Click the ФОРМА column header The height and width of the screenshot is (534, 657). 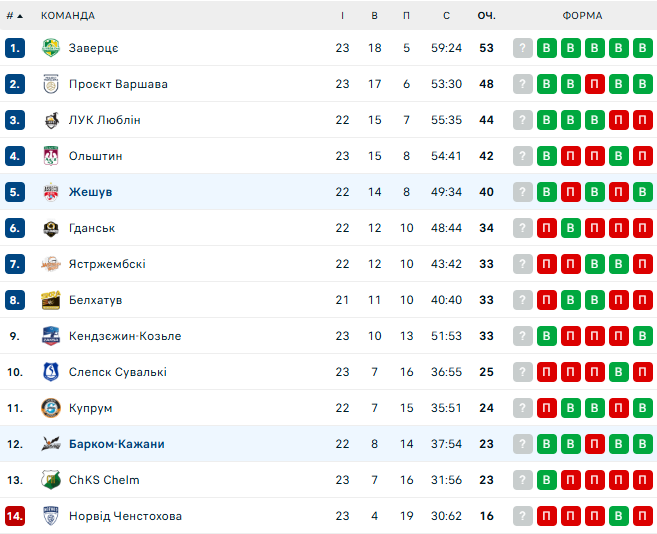pos(582,16)
